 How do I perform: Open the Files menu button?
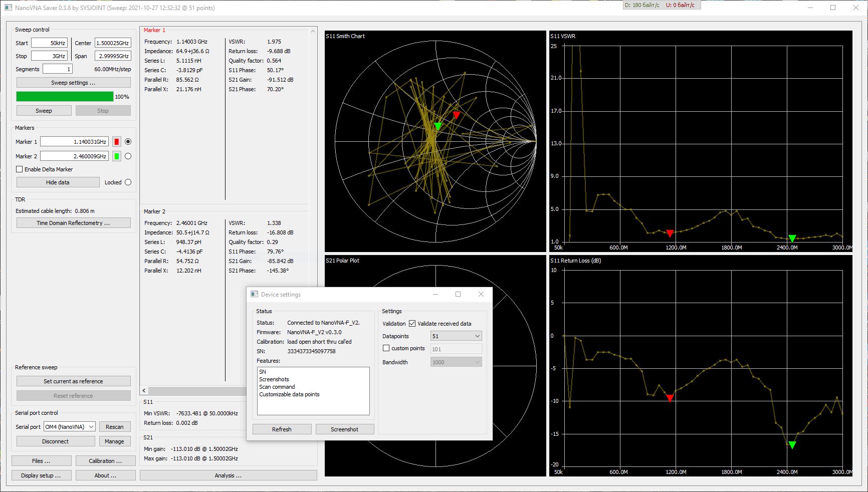pos(42,461)
